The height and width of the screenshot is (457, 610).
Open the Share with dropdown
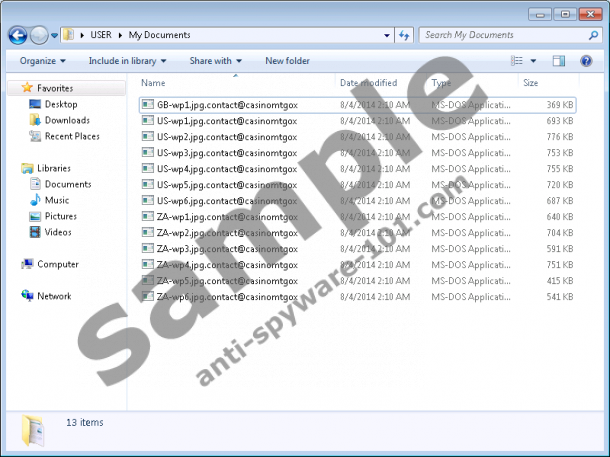pyautogui.click(x=215, y=61)
